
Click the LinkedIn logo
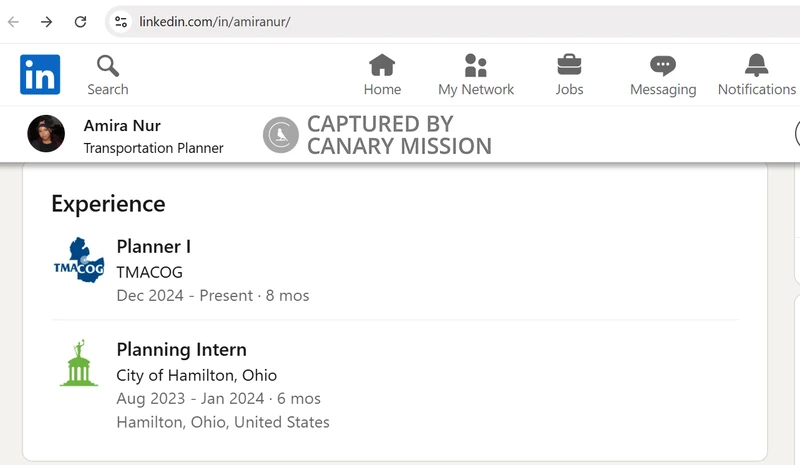pyautogui.click(x=40, y=75)
